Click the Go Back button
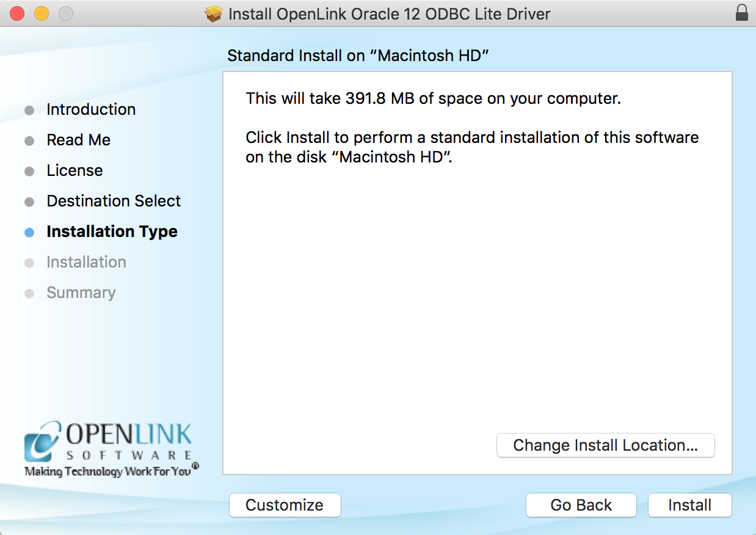Image resolution: width=756 pixels, height=535 pixels. pyautogui.click(x=581, y=505)
